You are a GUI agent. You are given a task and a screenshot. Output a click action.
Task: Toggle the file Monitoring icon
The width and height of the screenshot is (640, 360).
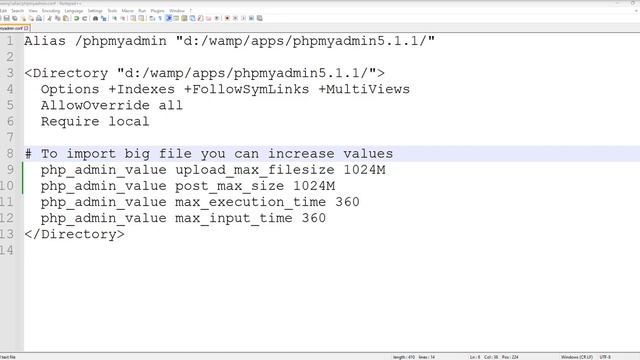click(217, 18)
